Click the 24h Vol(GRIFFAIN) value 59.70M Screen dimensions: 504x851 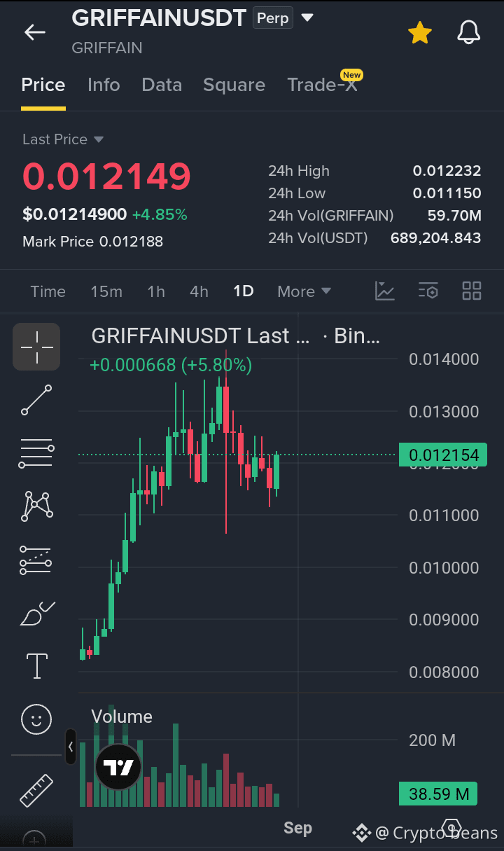[x=454, y=216]
